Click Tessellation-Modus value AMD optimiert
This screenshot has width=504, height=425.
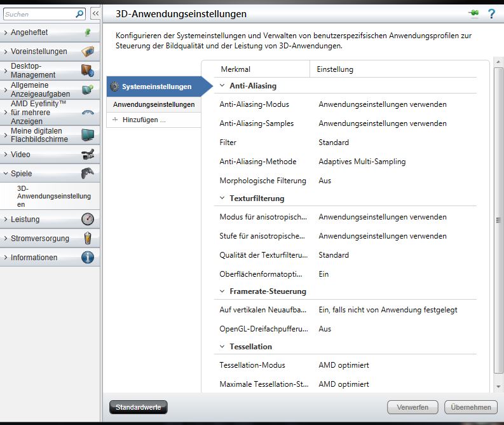(344, 365)
